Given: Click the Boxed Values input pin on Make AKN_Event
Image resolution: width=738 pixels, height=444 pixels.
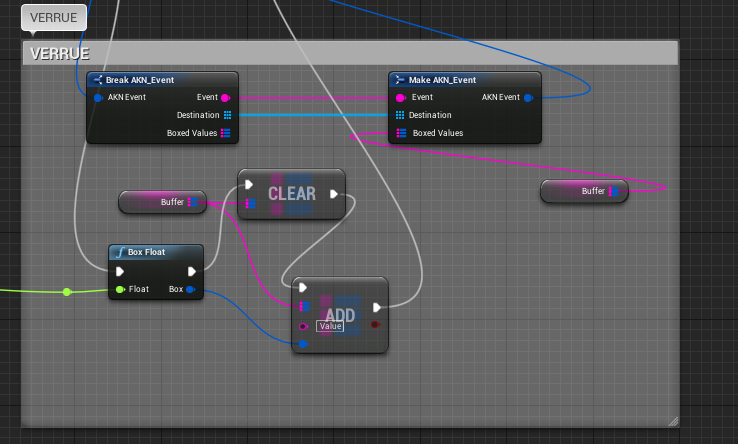Looking at the screenshot, I should tap(401, 133).
